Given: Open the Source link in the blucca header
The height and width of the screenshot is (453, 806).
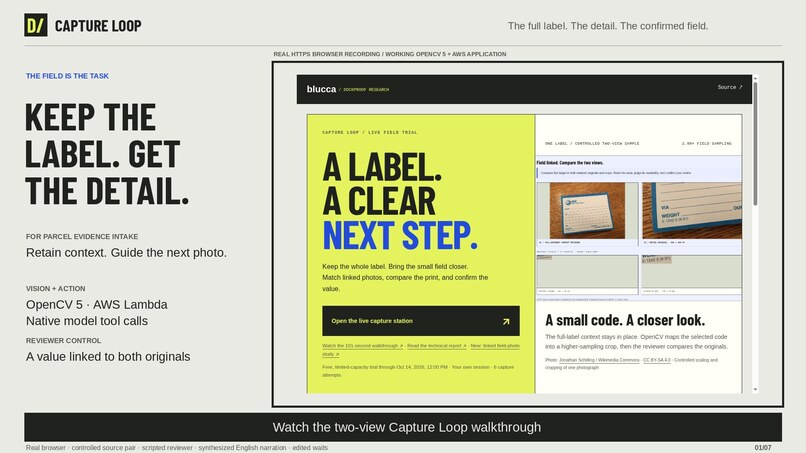Looking at the screenshot, I should tap(730, 87).
